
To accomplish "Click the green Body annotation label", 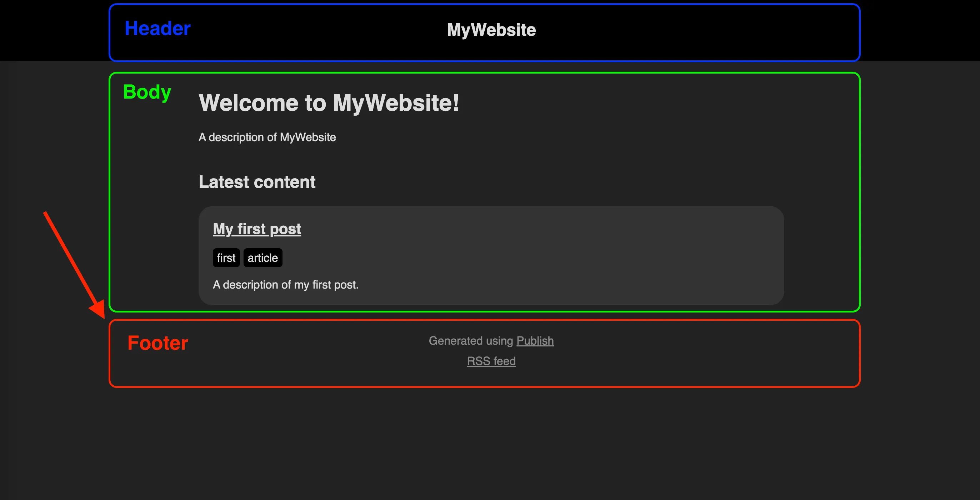I will (147, 91).
